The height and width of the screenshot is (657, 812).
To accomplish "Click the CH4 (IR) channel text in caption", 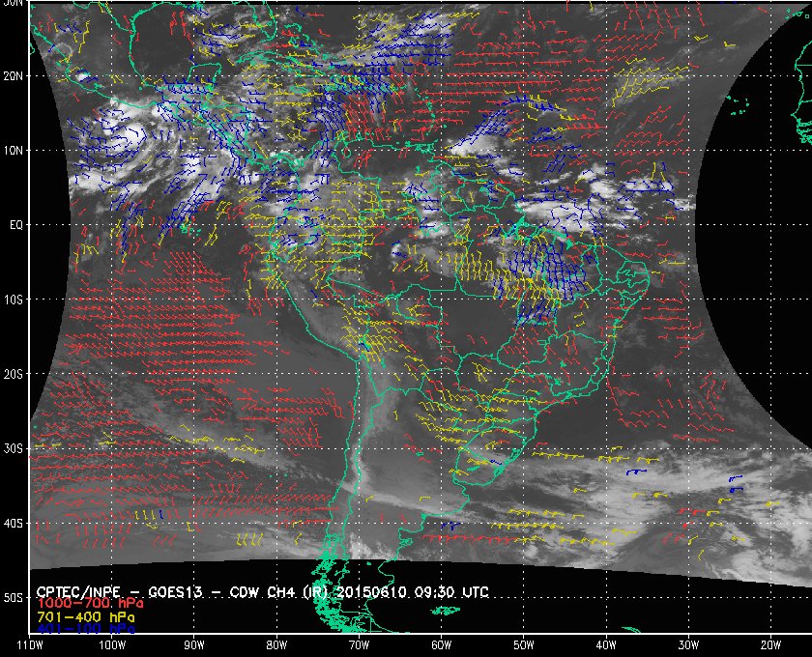I will coord(298,592).
